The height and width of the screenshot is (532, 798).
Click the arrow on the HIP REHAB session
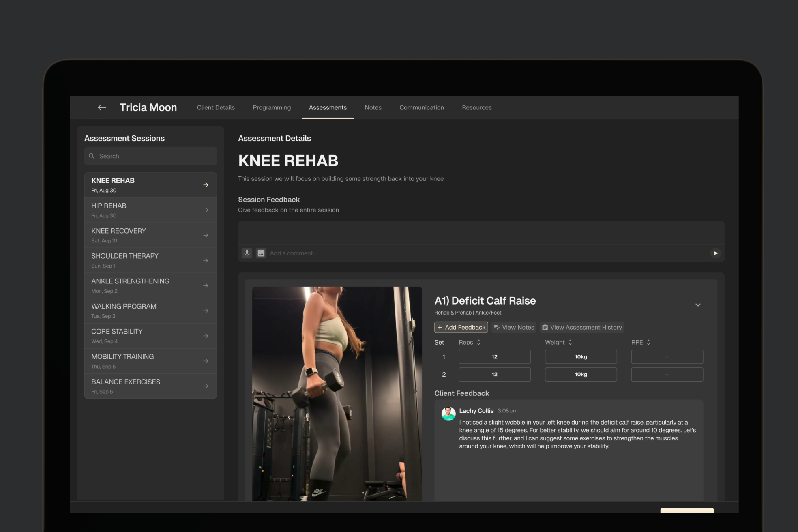206,210
